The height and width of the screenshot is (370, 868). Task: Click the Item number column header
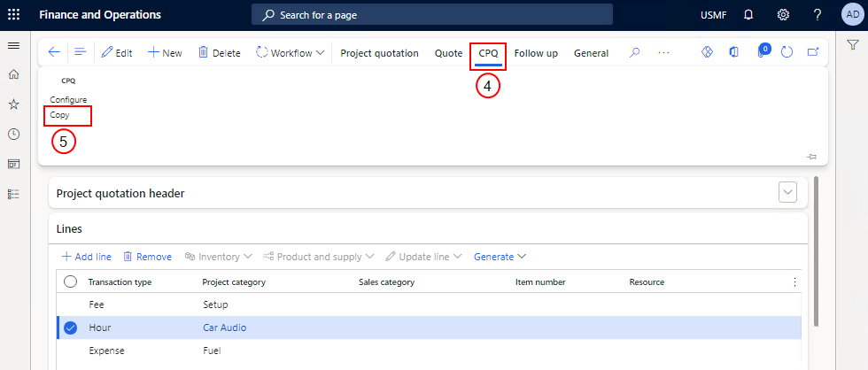tap(540, 282)
